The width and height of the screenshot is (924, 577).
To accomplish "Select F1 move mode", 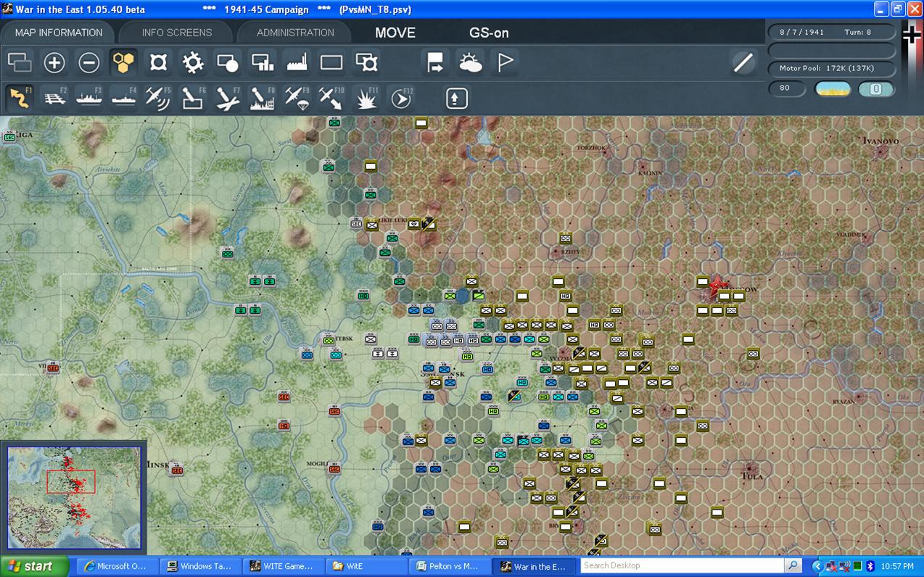I will (x=20, y=98).
